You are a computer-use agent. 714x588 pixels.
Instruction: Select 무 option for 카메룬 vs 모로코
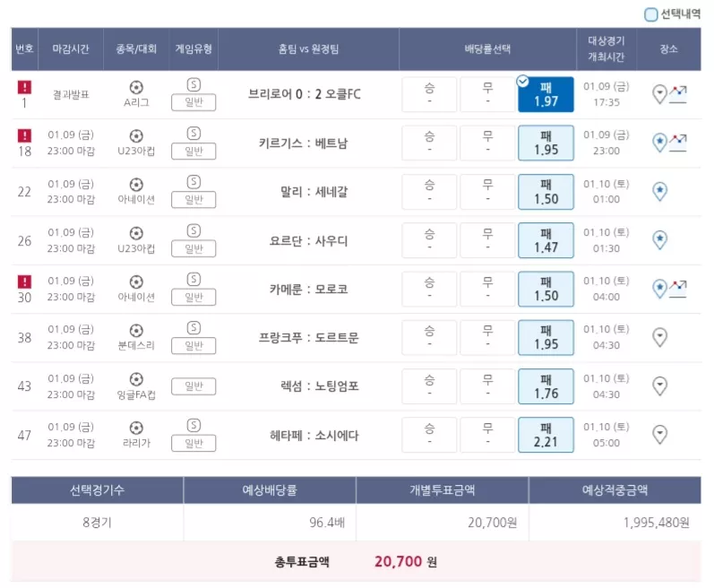point(487,289)
